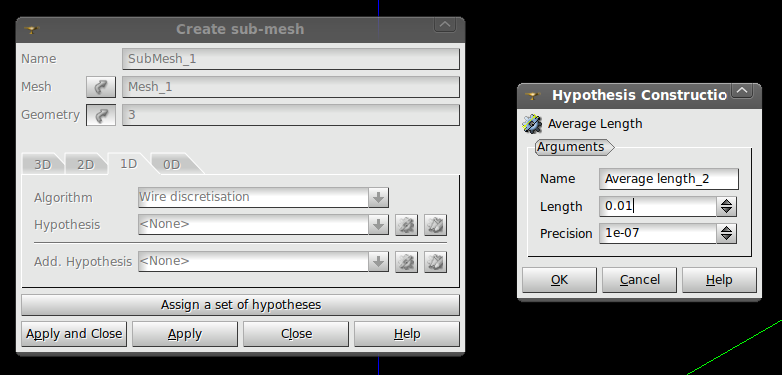Click the Geometry selection arrow button

click(x=101, y=115)
